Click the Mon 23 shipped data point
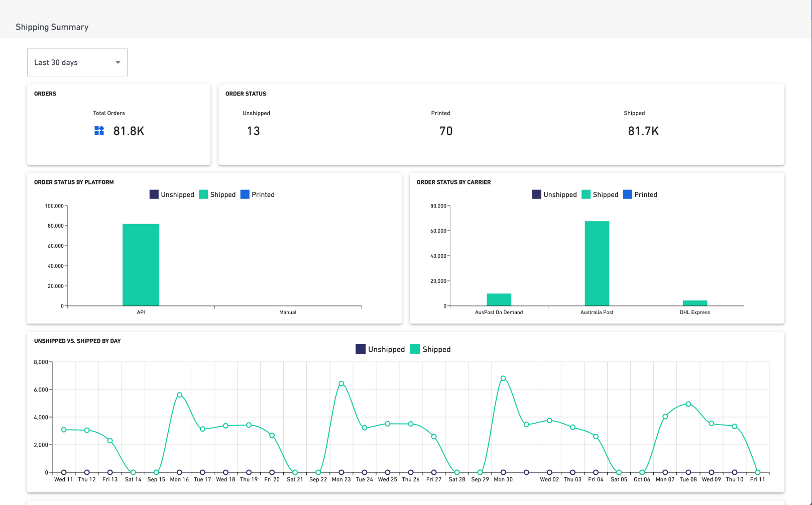Screen dimensions: 812x505 341,383
